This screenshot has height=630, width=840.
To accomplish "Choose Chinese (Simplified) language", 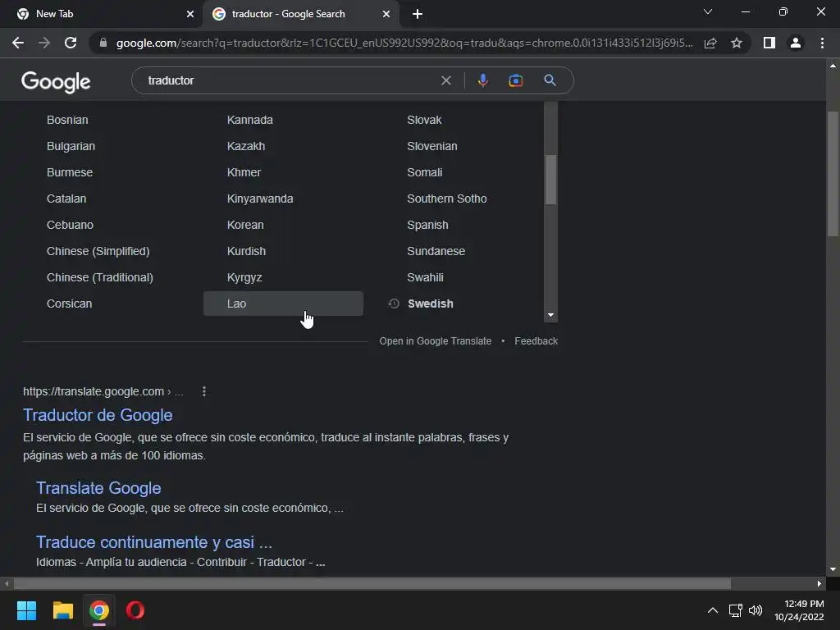I will tap(98, 251).
